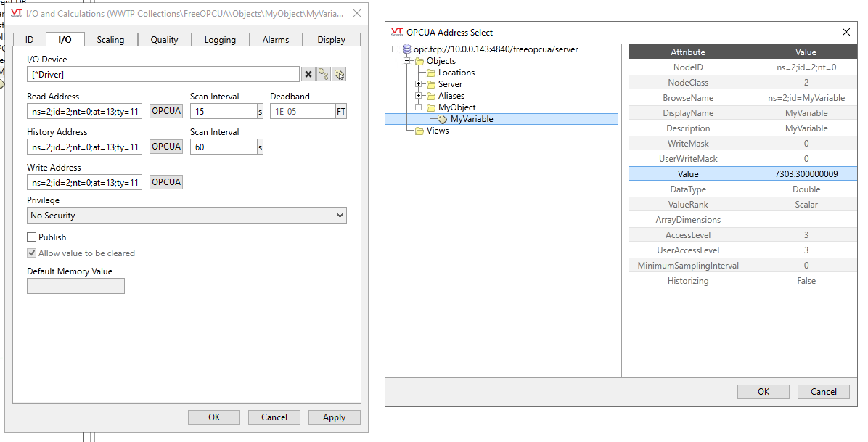
Task: Click the History Address input field
Action: (x=84, y=147)
